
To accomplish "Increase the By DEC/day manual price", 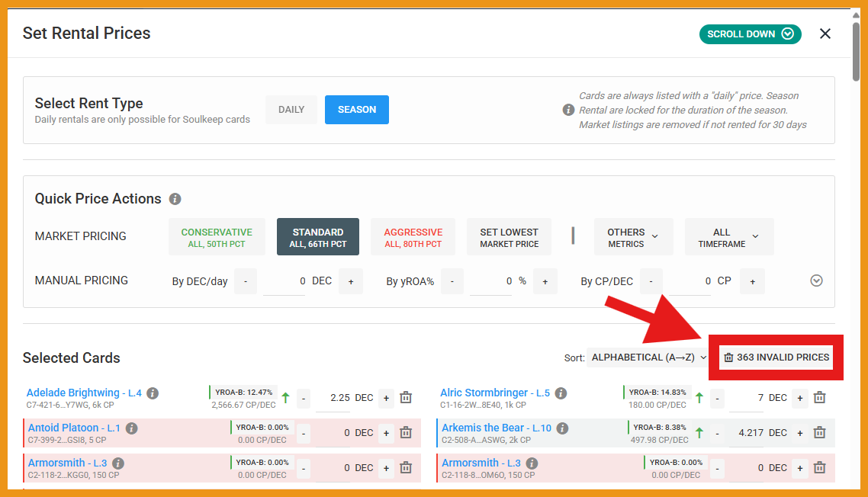I will (351, 281).
